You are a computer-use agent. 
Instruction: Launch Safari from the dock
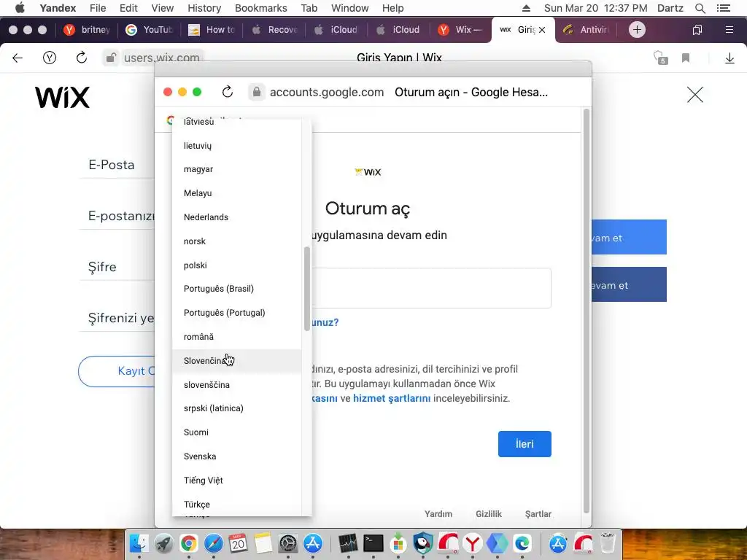click(x=214, y=542)
